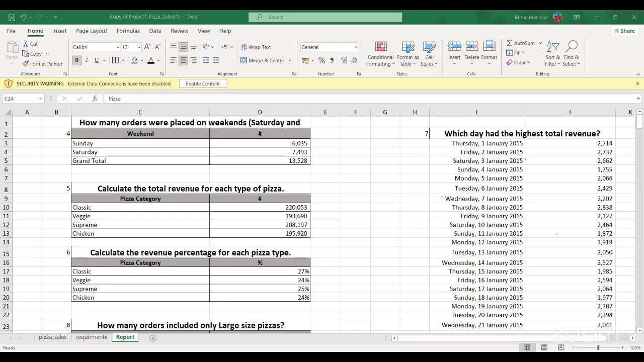Image resolution: width=644 pixels, height=362 pixels.
Task: Add a new sheet with plus icon
Action: pyautogui.click(x=153, y=338)
